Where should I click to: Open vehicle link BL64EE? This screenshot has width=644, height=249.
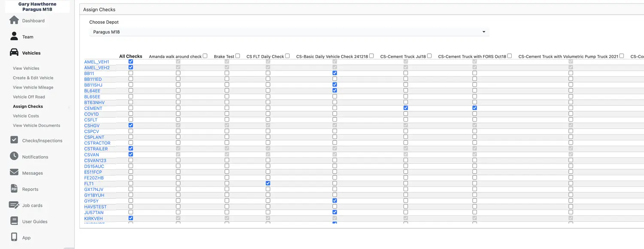[92, 91]
